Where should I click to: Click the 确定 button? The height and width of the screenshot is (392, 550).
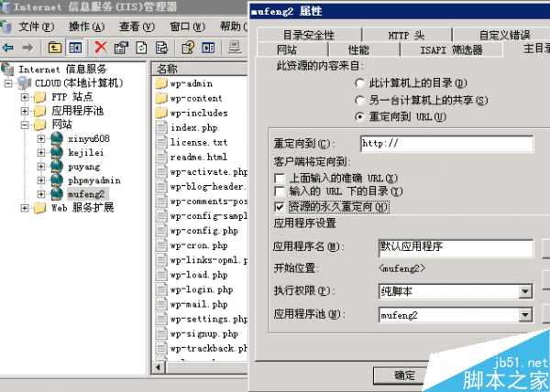(404, 376)
